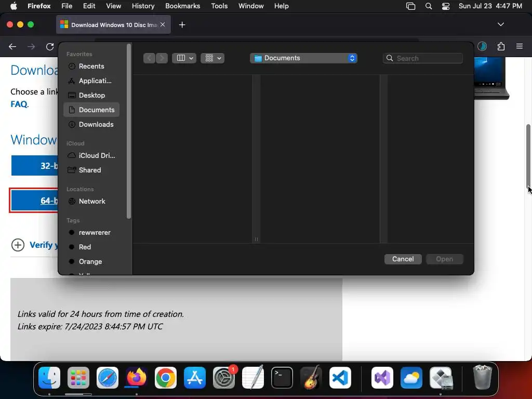Viewport: 532px width, 399px height.
Task: Open the list all tabs chevron
Action: click(x=501, y=24)
